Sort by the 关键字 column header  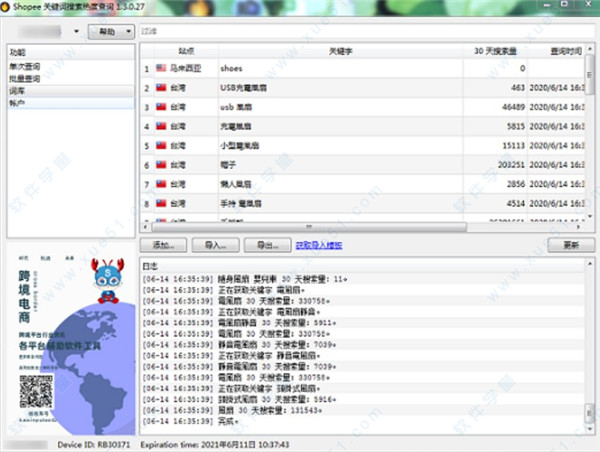pos(341,51)
